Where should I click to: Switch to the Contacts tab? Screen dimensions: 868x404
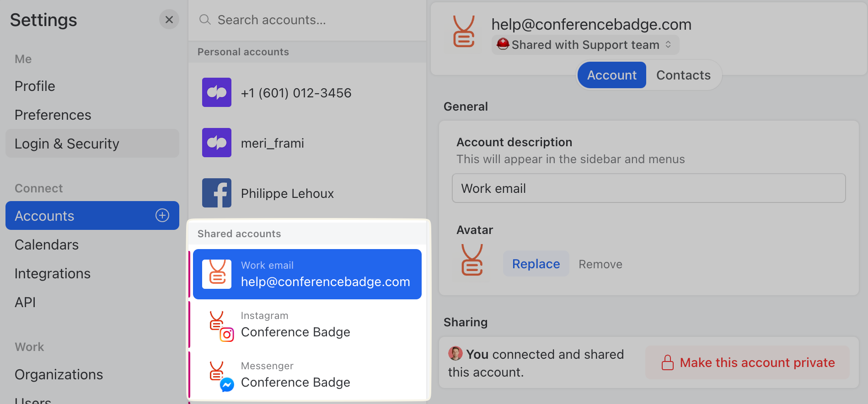click(683, 74)
